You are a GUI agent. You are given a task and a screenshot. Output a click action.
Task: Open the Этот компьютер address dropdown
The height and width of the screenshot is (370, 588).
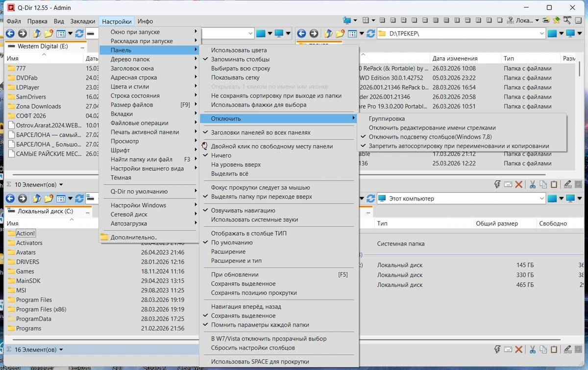tap(541, 198)
